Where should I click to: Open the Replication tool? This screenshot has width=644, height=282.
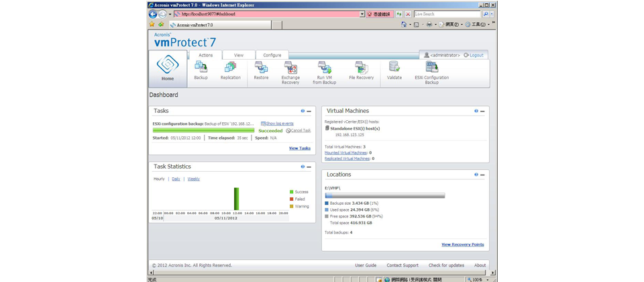(x=230, y=68)
